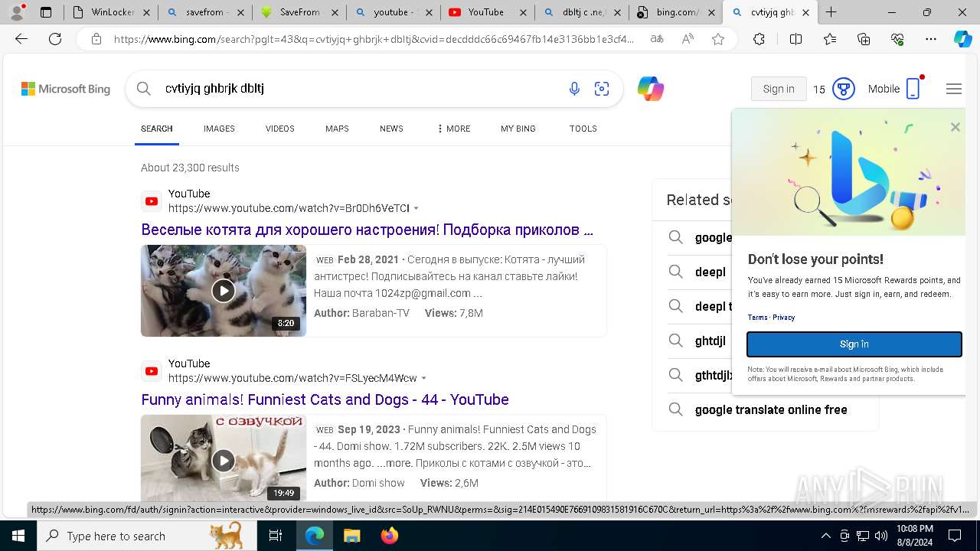Play the Funny animals video thumbnail
Screen dimensions: 980x551
[224, 459]
